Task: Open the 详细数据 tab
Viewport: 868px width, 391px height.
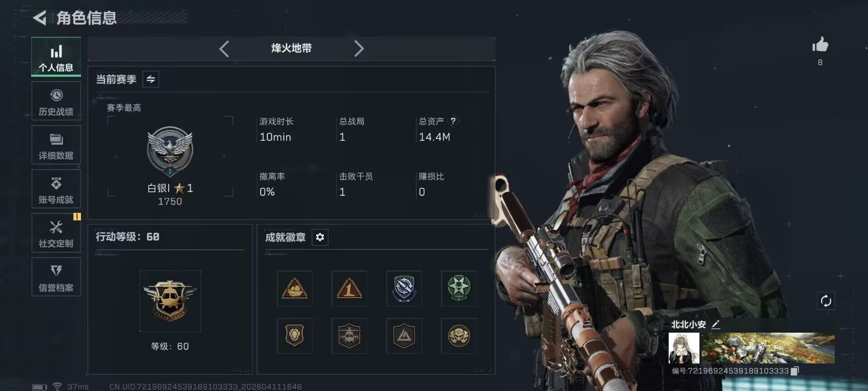Action: (56, 145)
